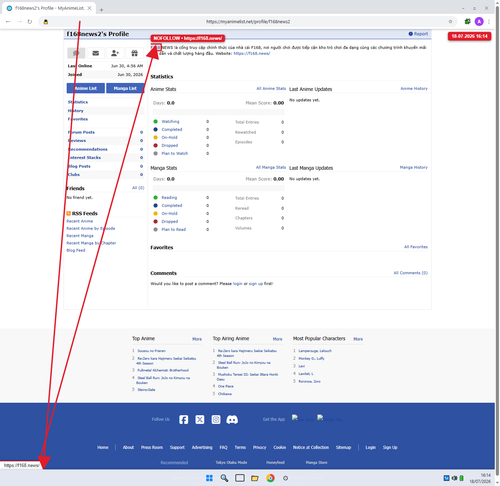Image resolution: width=500 pixels, height=486 pixels.
Task: Click the site info lock icon
Action: 46,22
